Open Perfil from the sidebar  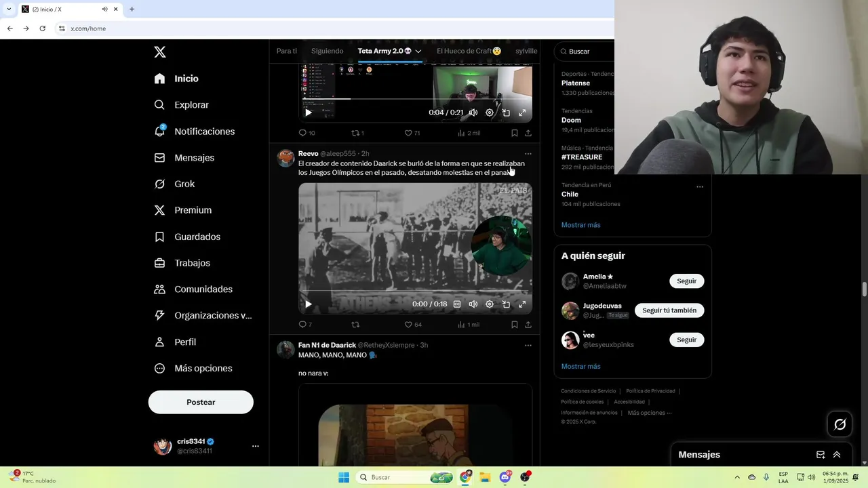click(x=176, y=342)
